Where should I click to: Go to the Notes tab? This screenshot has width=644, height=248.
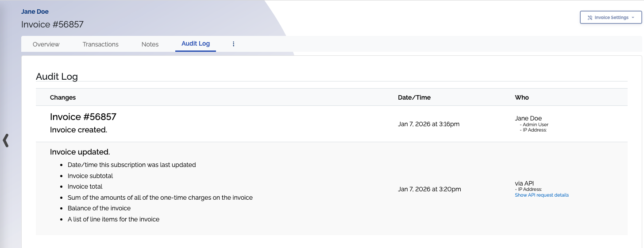[150, 44]
